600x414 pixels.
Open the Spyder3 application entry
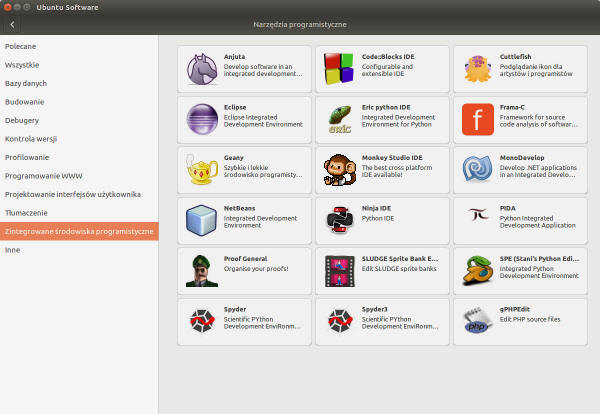point(383,322)
